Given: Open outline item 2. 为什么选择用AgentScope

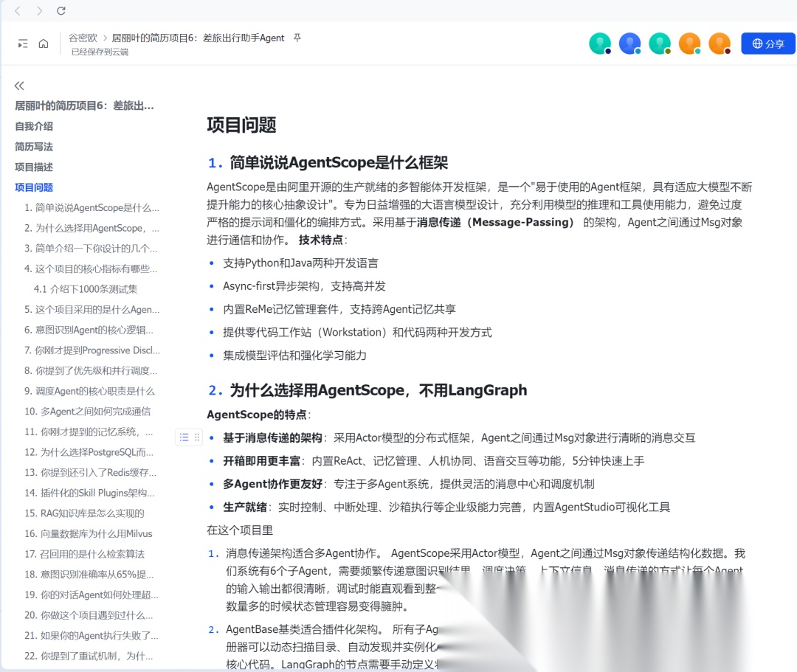Looking at the screenshot, I should (x=92, y=228).
